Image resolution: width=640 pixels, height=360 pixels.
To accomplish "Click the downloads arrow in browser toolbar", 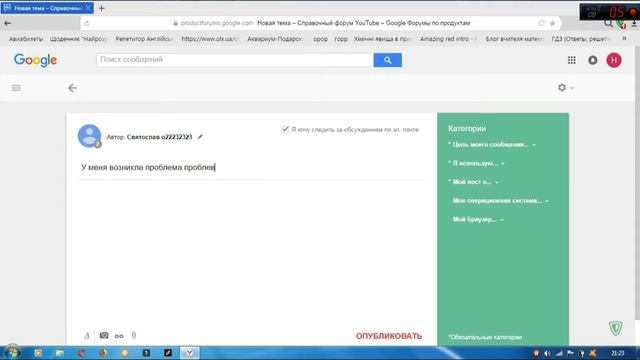I will pyautogui.click(x=634, y=24).
